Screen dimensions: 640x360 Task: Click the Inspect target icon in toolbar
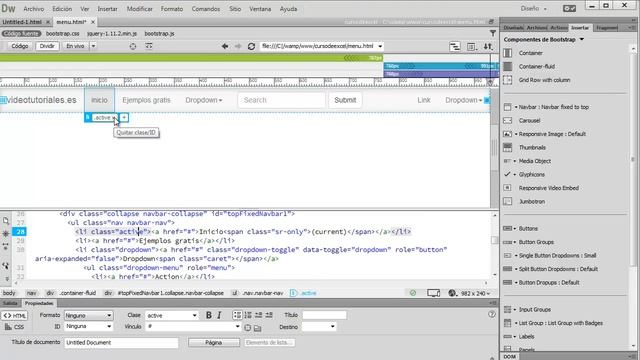click(x=133, y=47)
